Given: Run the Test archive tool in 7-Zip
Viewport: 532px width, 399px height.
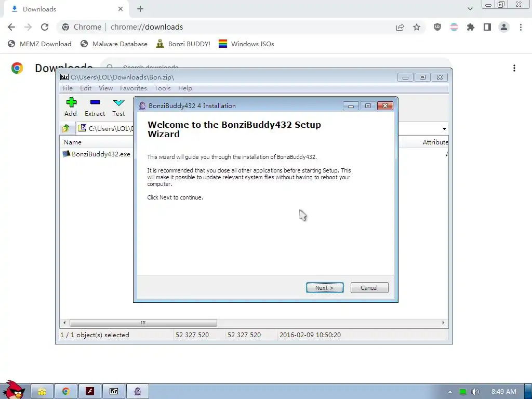Looking at the screenshot, I should [118, 107].
